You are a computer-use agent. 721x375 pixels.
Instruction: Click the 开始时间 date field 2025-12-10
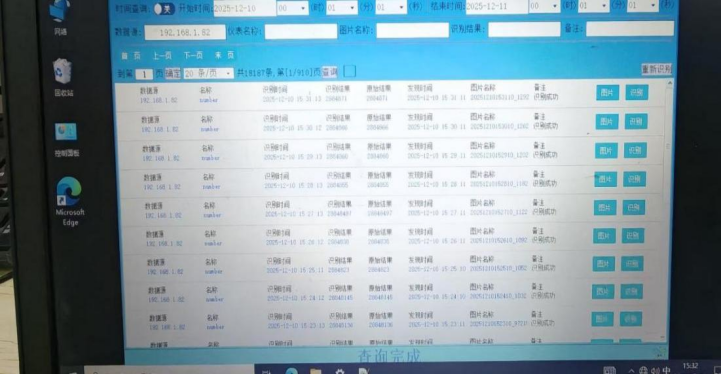coord(245,8)
